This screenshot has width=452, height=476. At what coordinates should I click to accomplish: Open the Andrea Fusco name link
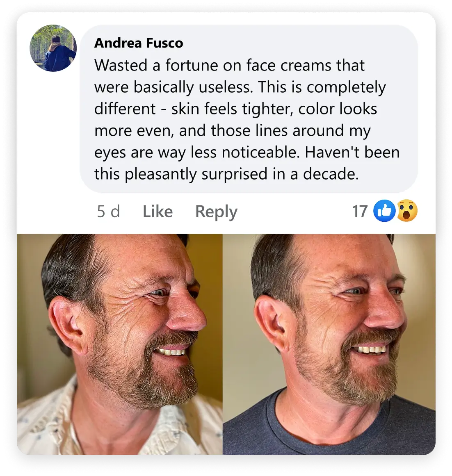pyautogui.click(x=139, y=43)
